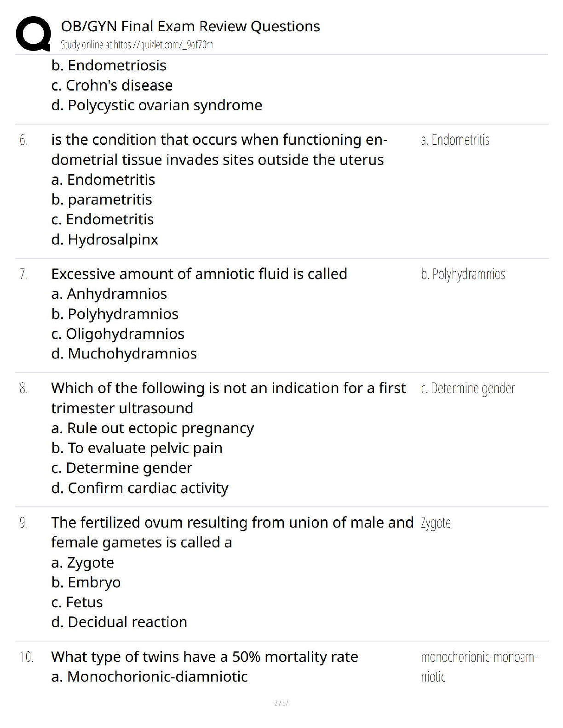Choose option d. Hydrosalpinx
563x728 pixels.
[x=105, y=239]
